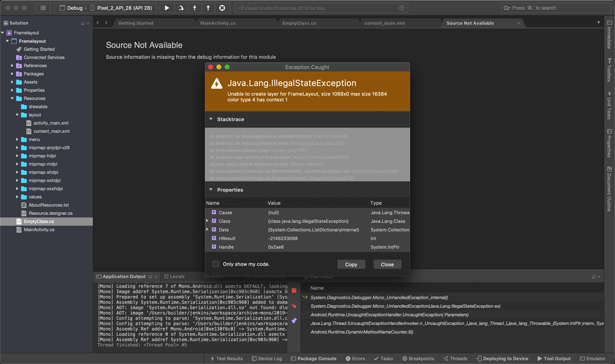This screenshot has width=615, height=364.
Task: Close the exception dialog via Close button
Action: (387, 264)
